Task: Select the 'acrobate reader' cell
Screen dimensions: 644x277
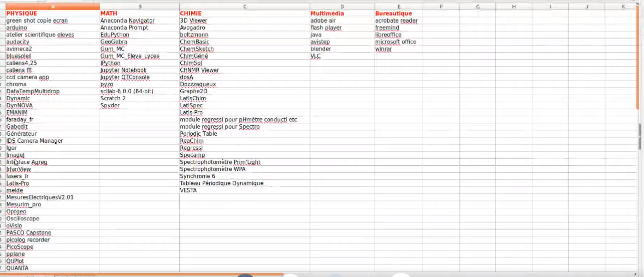Action: point(399,21)
